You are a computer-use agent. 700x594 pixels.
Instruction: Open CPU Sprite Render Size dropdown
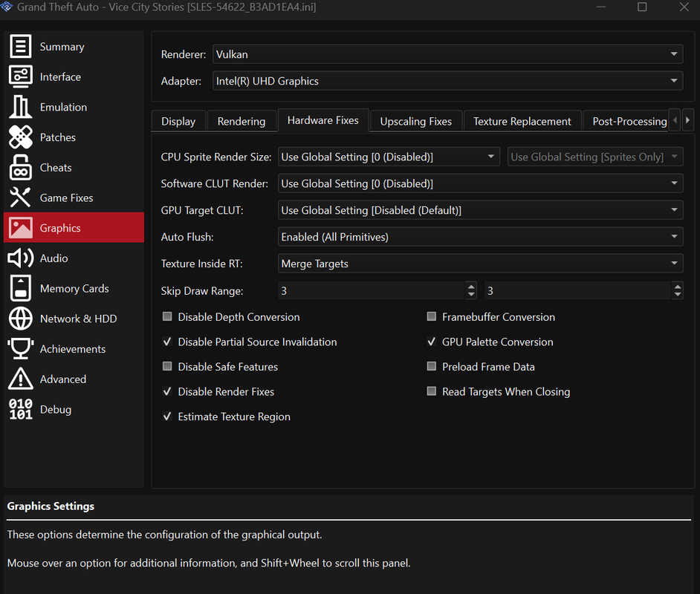(389, 157)
